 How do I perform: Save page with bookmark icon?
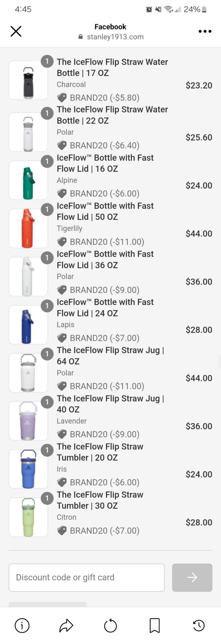155,625
